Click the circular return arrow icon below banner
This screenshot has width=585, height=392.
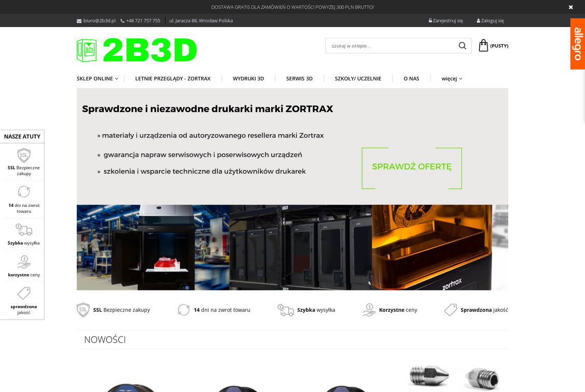pos(184,310)
